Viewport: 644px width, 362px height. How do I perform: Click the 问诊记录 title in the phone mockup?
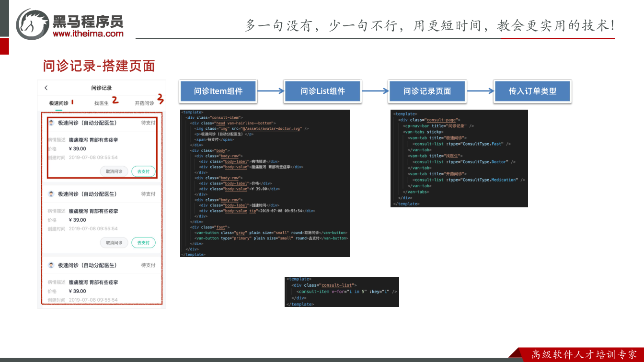point(102,88)
